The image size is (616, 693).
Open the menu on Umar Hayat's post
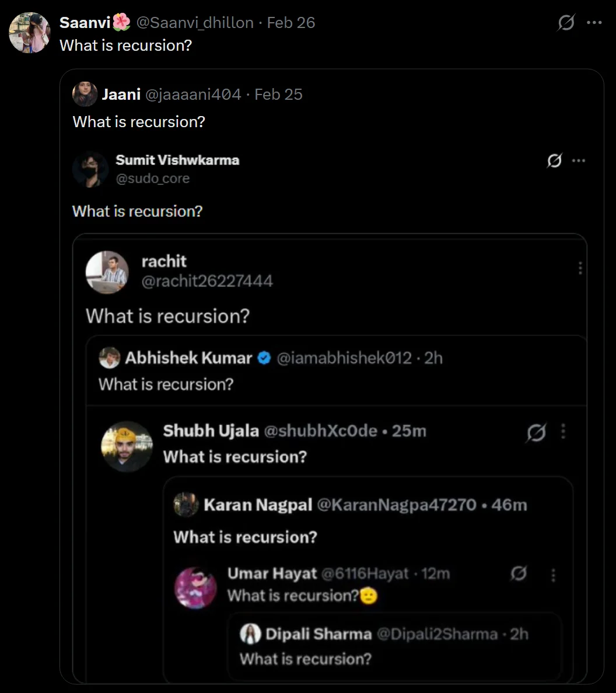point(553,575)
